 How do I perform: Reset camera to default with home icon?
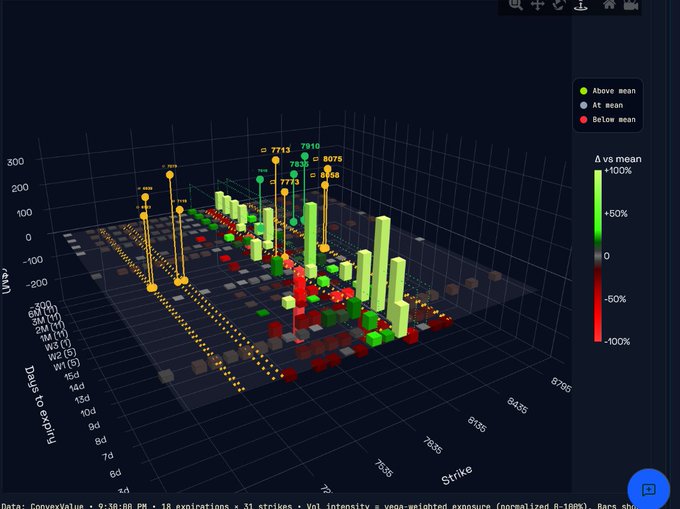click(x=609, y=4)
